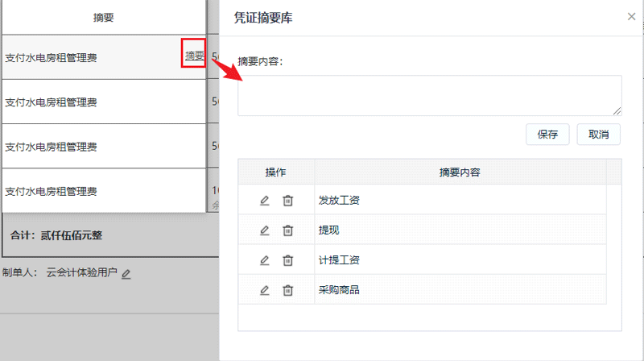Click the 摘要内容 column header
Screen dimensions: 644x361
click(460, 172)
